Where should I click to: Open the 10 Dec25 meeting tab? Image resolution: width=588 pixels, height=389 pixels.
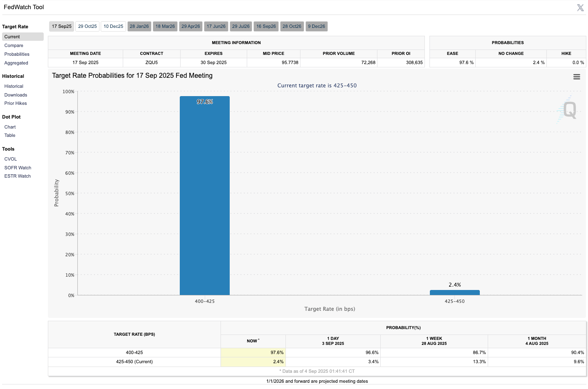[113, 27]
